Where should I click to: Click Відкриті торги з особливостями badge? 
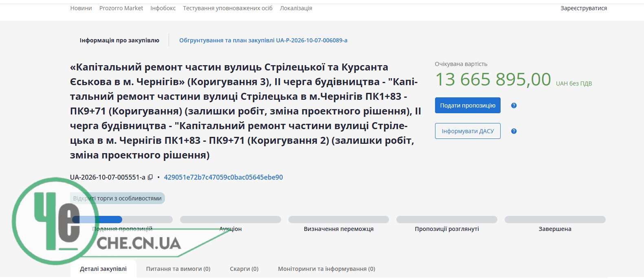click(117, 198)
